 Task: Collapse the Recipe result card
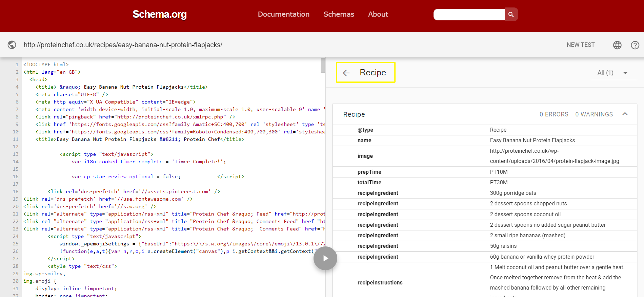point(625,114)
